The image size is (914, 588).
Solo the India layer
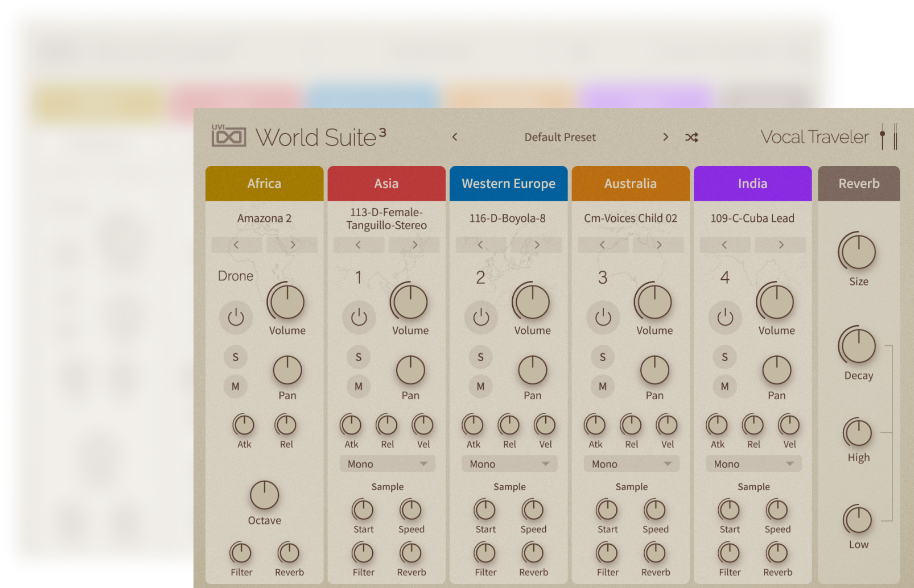pyautogui.click(x=725, y=357)
